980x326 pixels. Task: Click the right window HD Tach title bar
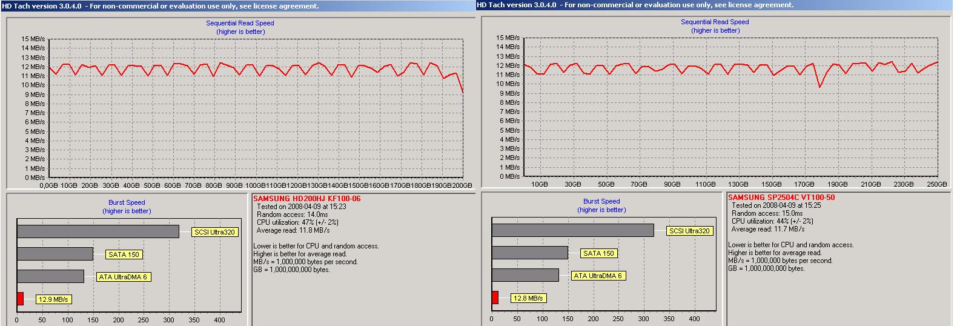point(713,5)
